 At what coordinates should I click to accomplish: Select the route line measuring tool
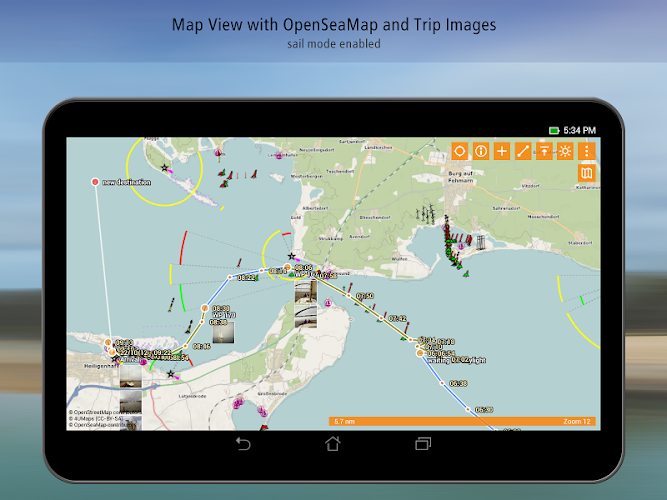[523, 151]
